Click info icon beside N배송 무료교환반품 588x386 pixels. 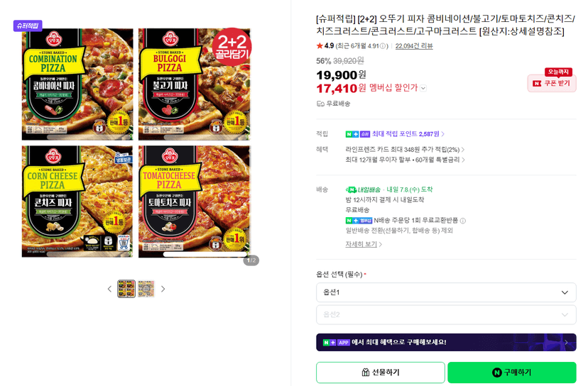pyautogui.click(x=463, y=221)
